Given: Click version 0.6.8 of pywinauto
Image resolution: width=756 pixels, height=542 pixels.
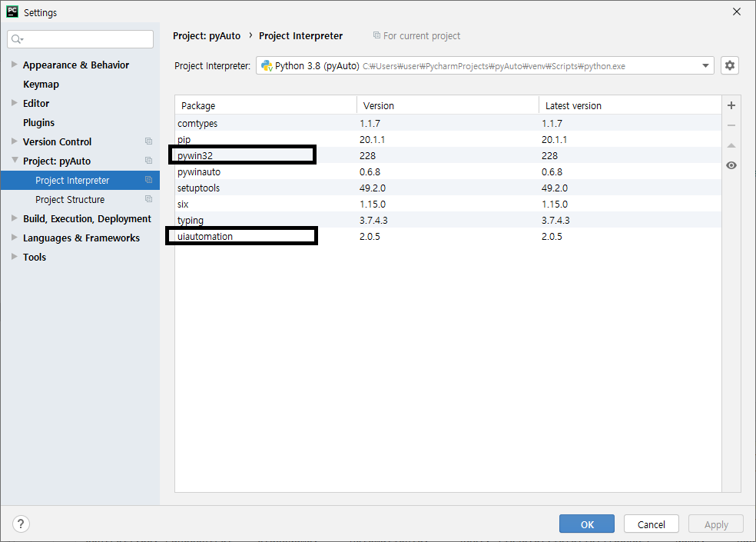Looking at the screenshot, I should [370, 171].
